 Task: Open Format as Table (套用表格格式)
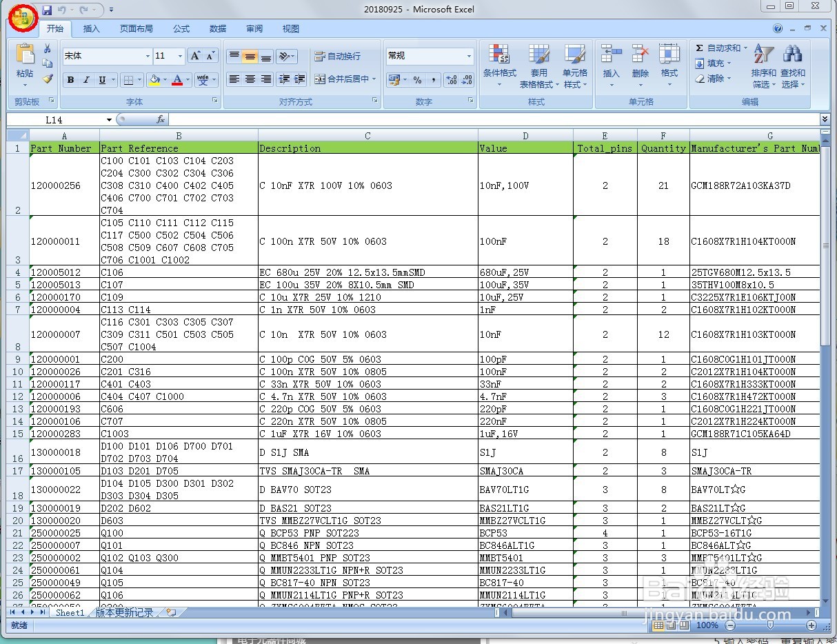(538, 67)
